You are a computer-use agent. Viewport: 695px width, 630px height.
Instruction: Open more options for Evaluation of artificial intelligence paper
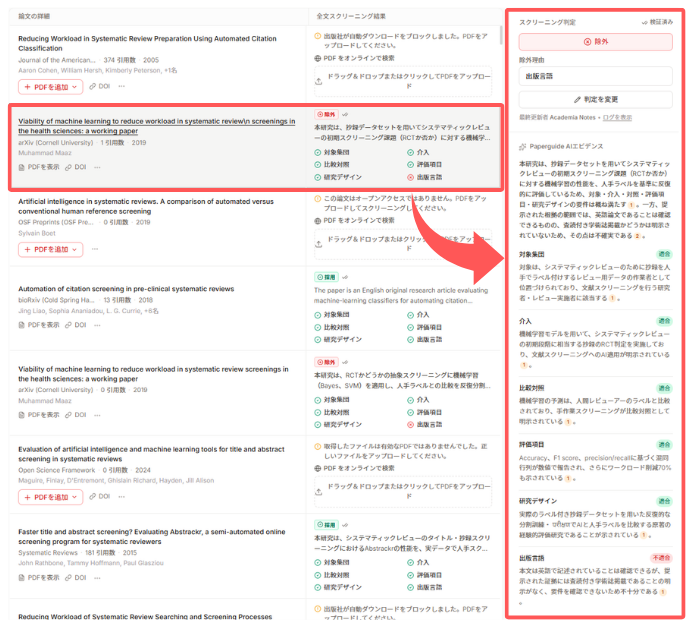coord(122,497)
